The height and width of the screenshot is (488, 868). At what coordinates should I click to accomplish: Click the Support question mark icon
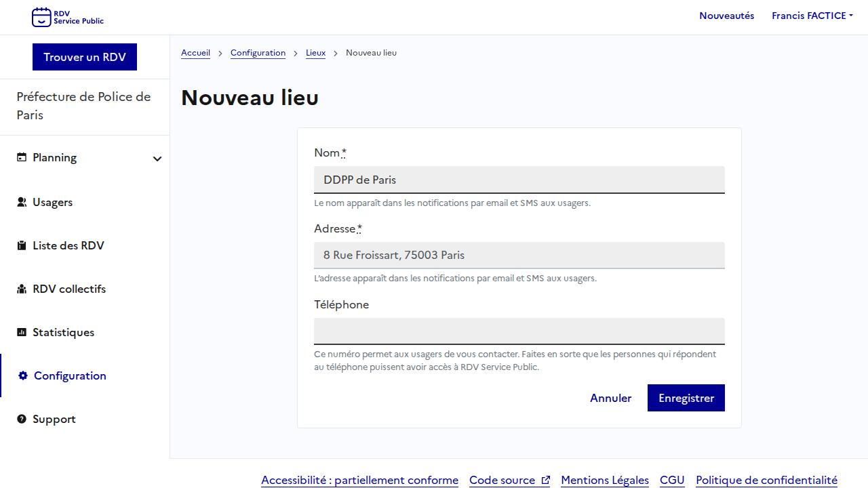pyautogui.click(x=22, y=419)
